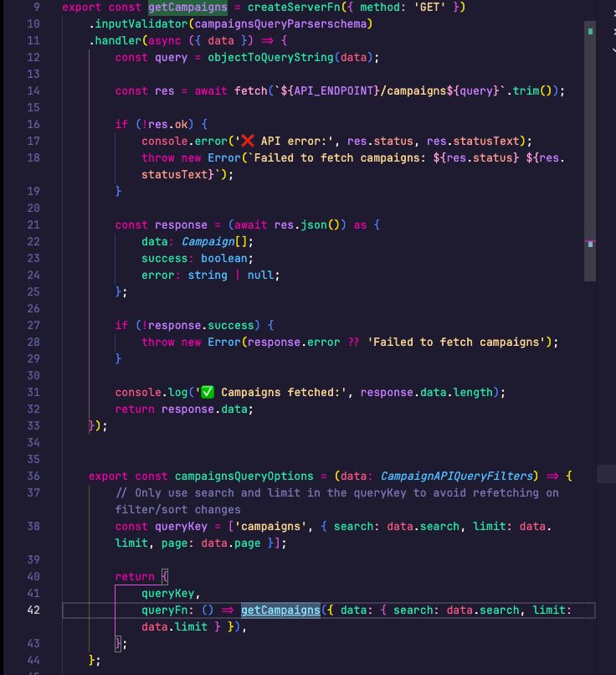Viewport: 616px width, 675px height.
Task: Click the matching closing brace on line 43
Action: [x=118, y=643]
